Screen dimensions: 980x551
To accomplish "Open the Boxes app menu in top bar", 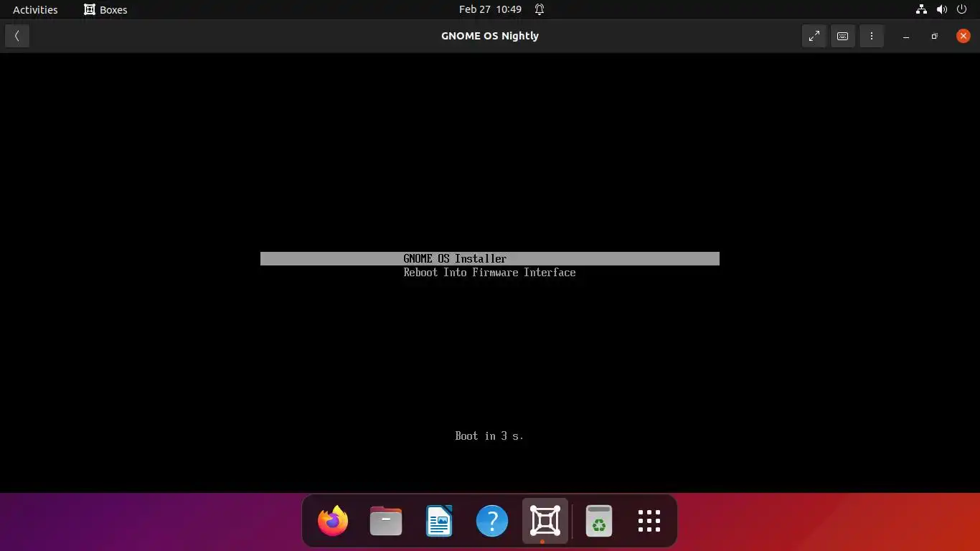I will tap(105, 9).
